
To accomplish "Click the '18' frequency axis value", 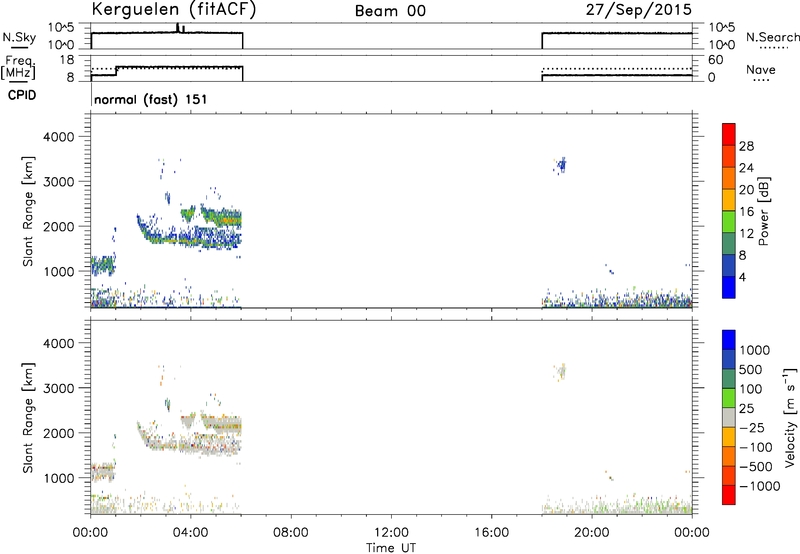I will 67,60.
